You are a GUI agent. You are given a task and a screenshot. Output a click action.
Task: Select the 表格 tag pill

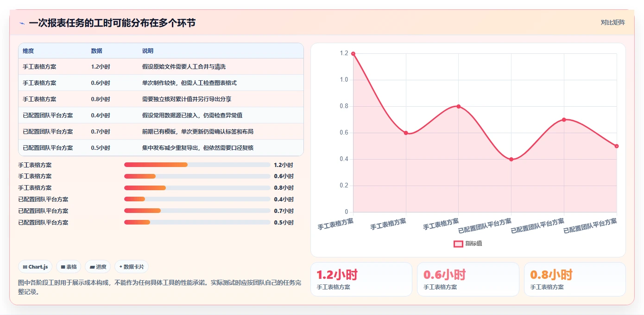tap(69, 267)
